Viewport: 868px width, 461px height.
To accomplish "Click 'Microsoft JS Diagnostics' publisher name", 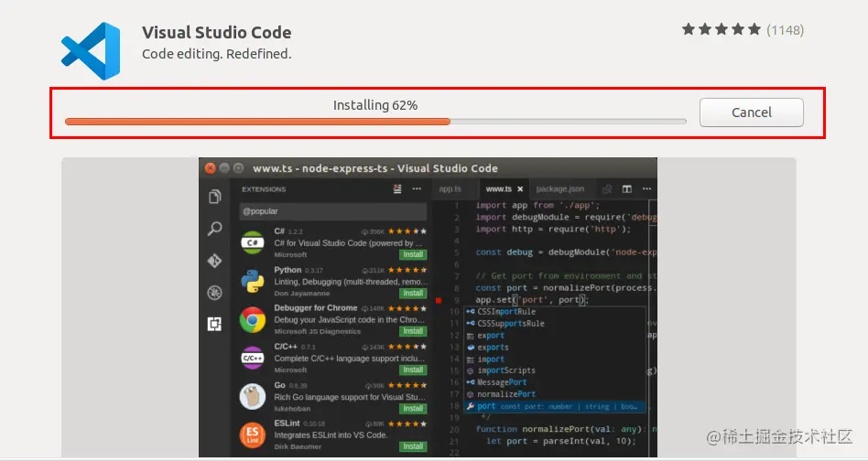I will click(317, 332).
